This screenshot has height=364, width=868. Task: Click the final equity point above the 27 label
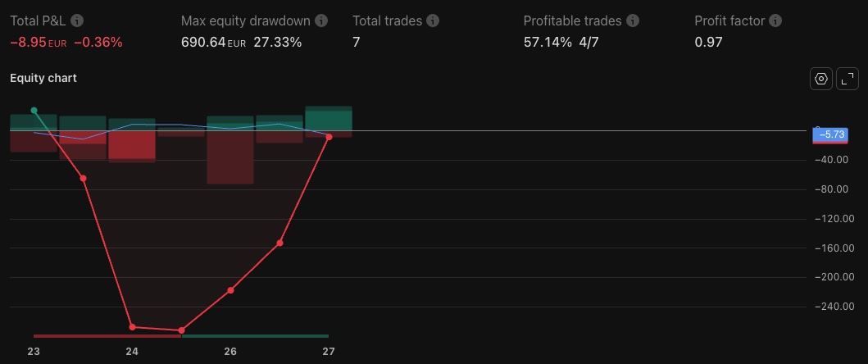[x=329, y=137]
